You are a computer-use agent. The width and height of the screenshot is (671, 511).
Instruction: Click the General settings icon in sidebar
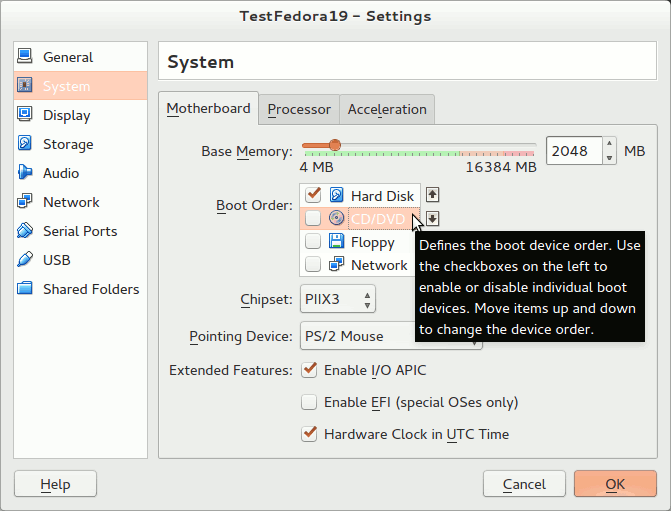[25, 57]
